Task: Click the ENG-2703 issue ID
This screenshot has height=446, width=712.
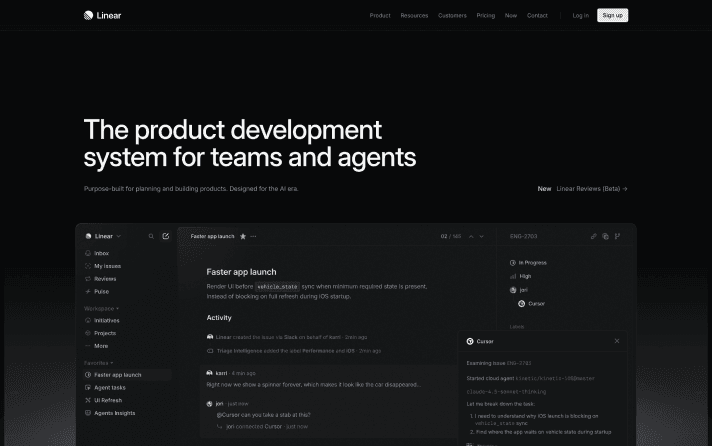Action: pos(523,236)
